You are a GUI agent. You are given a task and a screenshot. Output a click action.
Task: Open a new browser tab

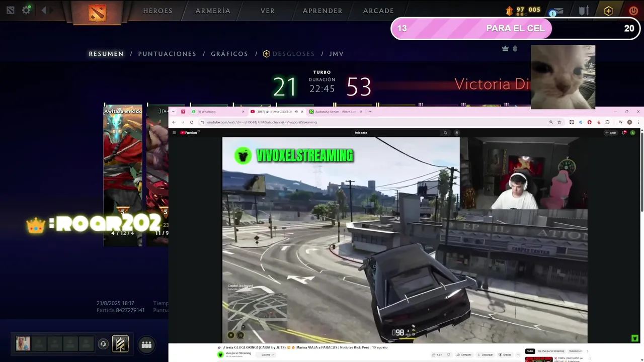click(370, 112)
